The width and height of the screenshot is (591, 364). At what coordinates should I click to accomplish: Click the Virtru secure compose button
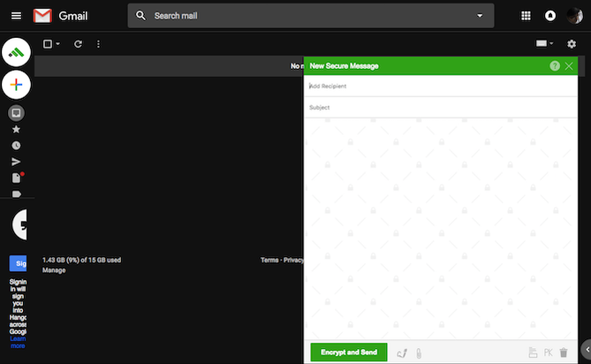pos(16,52)
